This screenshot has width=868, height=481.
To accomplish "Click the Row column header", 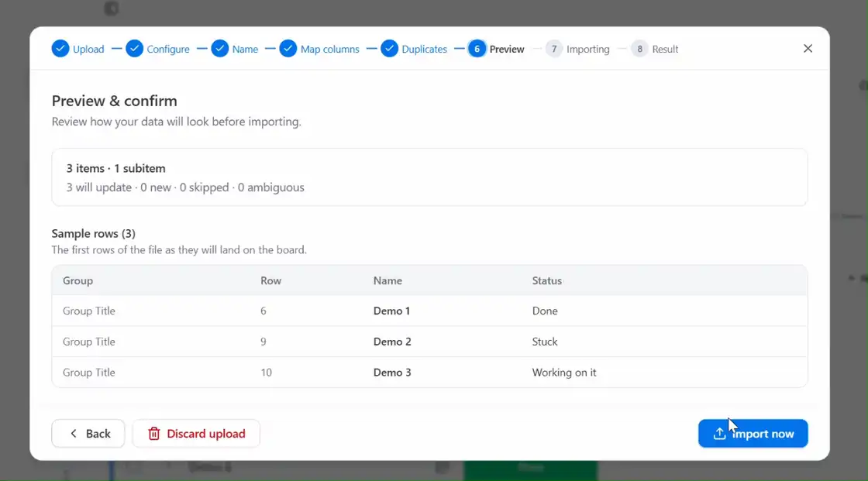I will pos(270,280).
